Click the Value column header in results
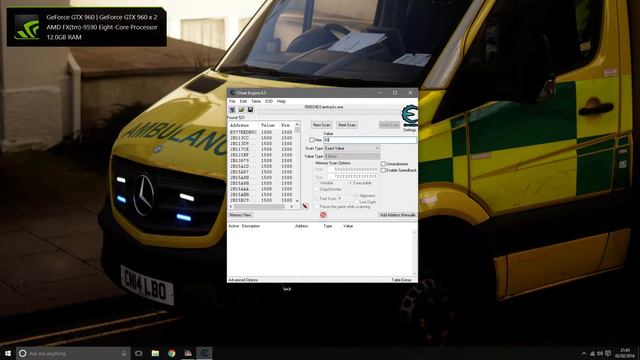This screenshot has width=640, height=360. tap(269, 125)
